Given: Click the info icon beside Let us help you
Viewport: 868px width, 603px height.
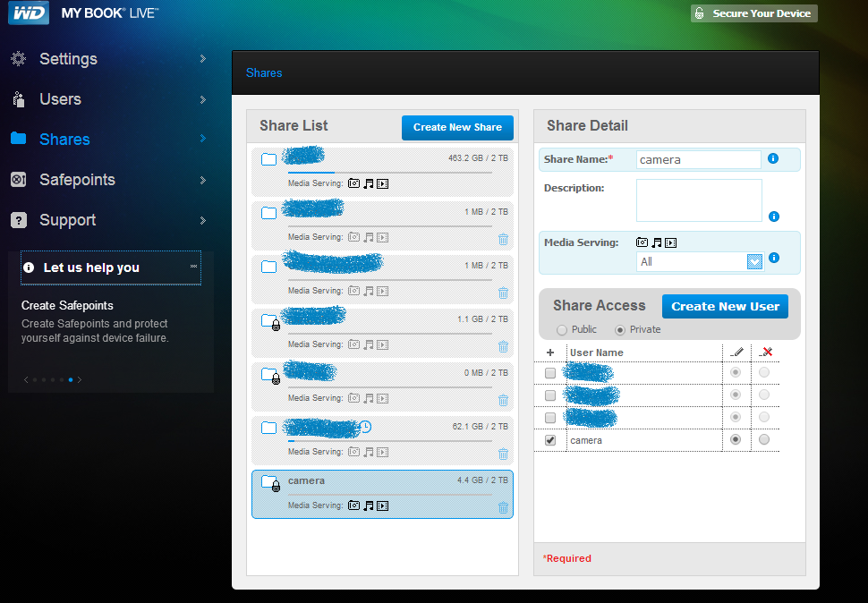Looking at the screenshot, I should click(x=29, y=268).
